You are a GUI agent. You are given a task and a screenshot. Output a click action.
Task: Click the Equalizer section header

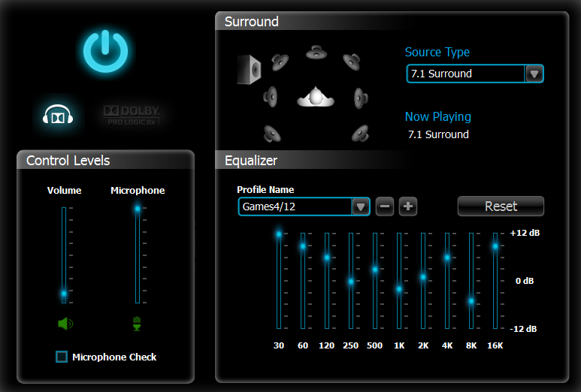pyautogui.click(x=251, y=161)
